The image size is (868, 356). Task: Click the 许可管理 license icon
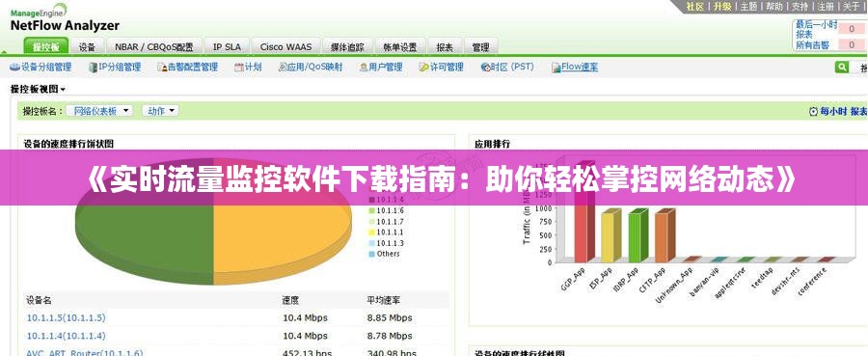424,67
